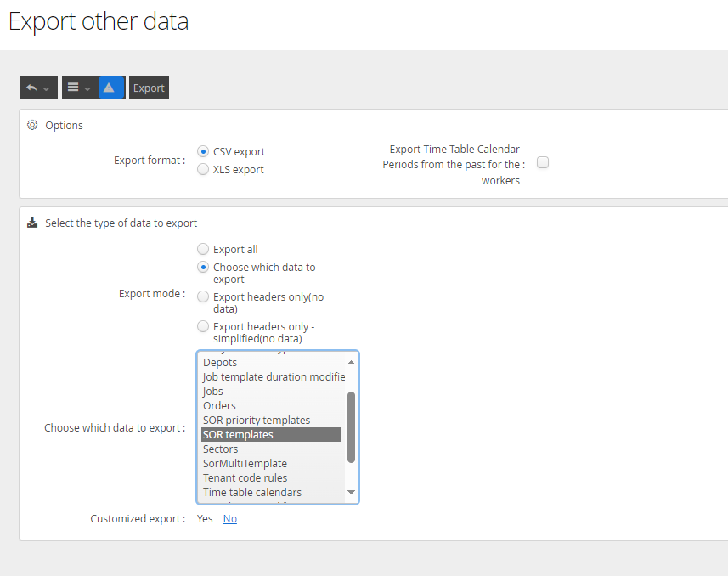Select Export headers only(no data) mode
The image size is (728, 576).
point(203,296)
